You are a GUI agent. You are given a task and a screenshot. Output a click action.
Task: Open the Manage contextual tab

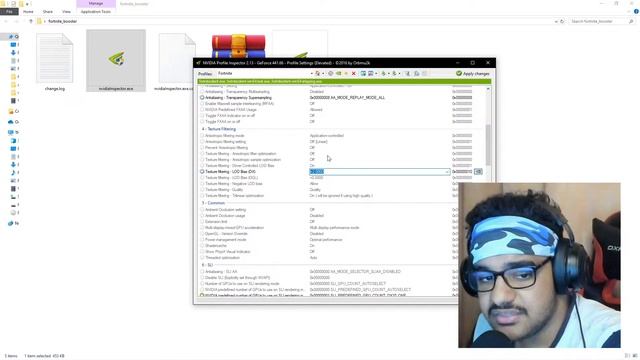(96, 4)
